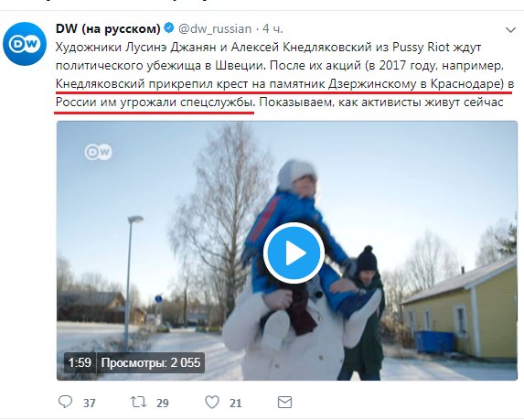
Task: Click the reply count 37
Action: point(90,403)
